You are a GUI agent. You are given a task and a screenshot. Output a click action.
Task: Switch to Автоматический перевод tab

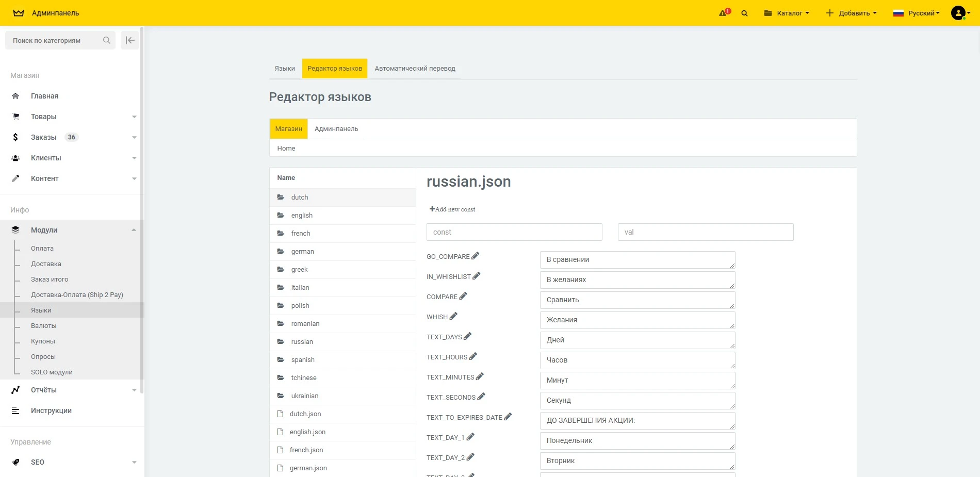(415, 69)
